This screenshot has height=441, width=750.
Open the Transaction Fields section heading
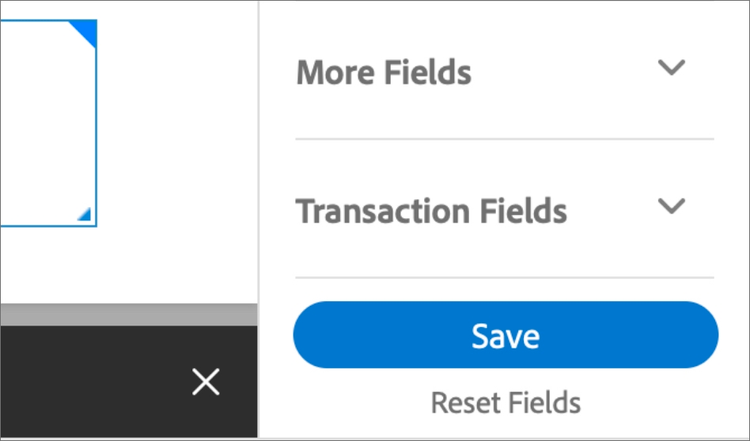point(431,211)
